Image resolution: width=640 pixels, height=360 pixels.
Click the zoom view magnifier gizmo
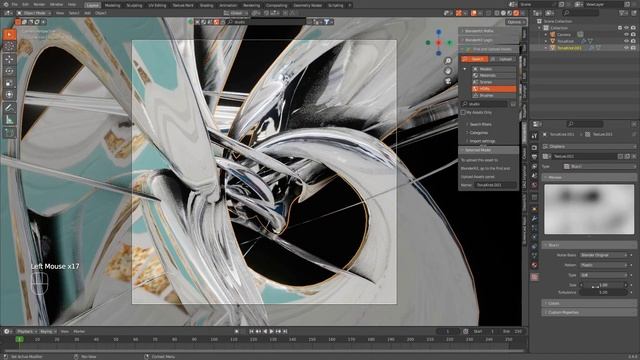[448, 60]
